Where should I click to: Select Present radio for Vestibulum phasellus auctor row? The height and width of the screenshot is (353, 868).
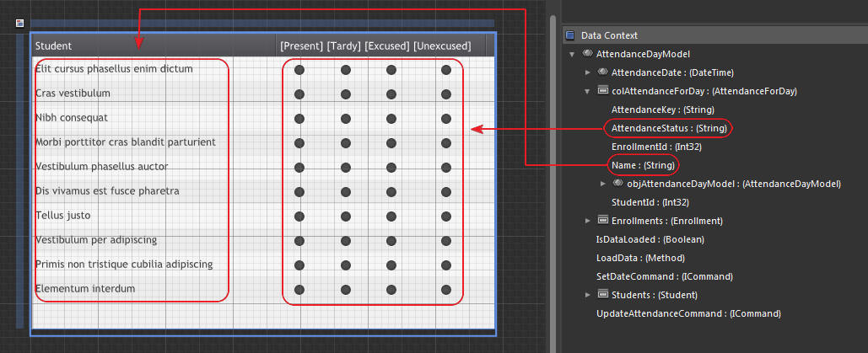(x=299, y=167)
